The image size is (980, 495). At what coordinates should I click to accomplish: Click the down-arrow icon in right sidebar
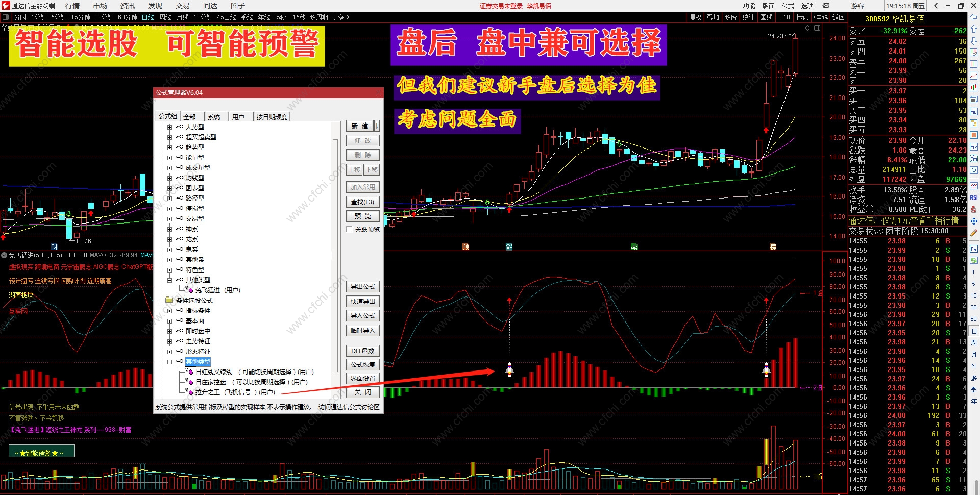point(974,40)
